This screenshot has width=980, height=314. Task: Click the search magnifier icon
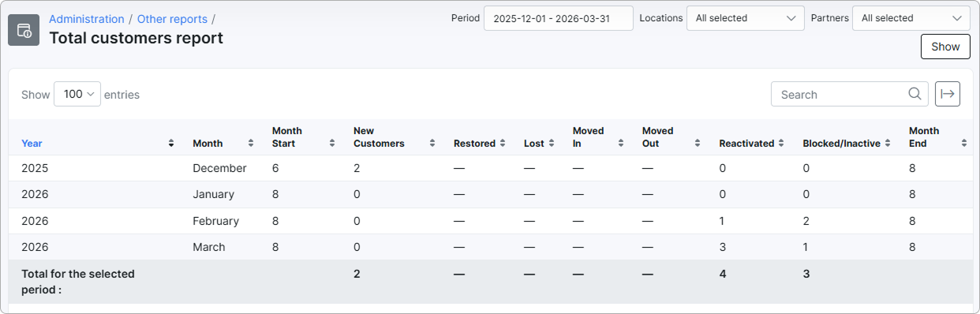click(x=915, y=94)
